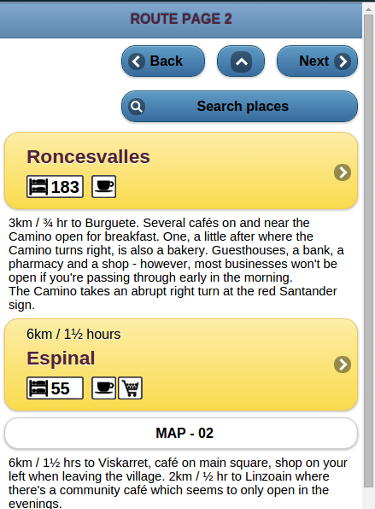Screen dimensions: 375x509
Task: Click the Back button
Action: (163, 61)
